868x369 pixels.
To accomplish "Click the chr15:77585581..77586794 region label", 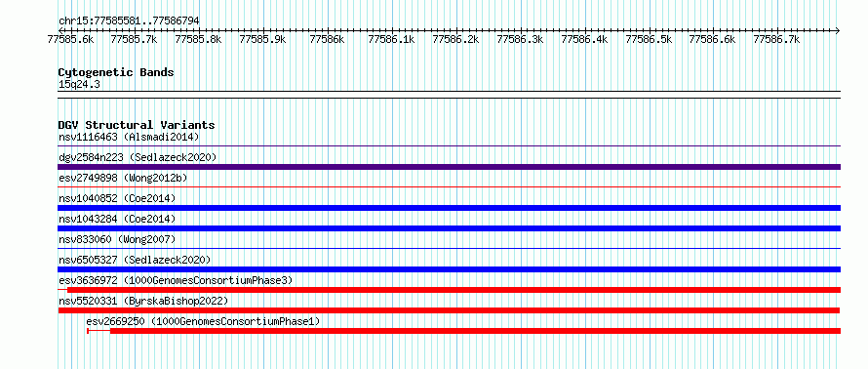I will point(129,21).
